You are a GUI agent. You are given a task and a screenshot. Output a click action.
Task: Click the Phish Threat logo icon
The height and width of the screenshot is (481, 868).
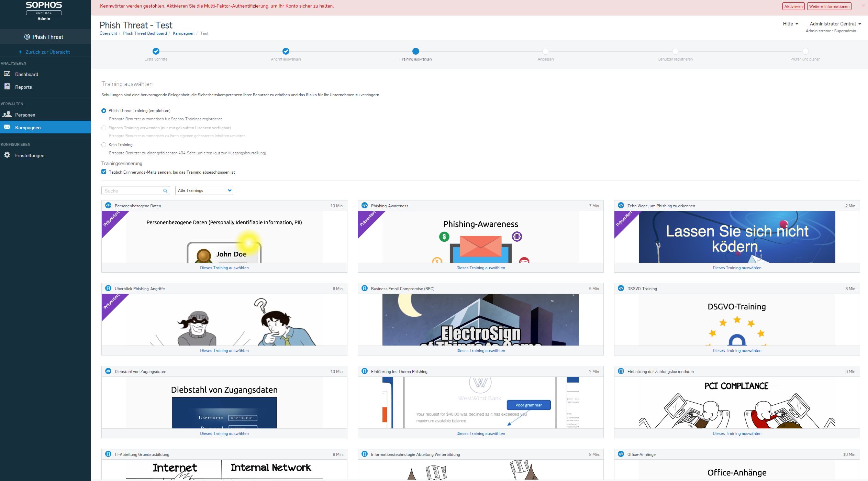point(27,37)
